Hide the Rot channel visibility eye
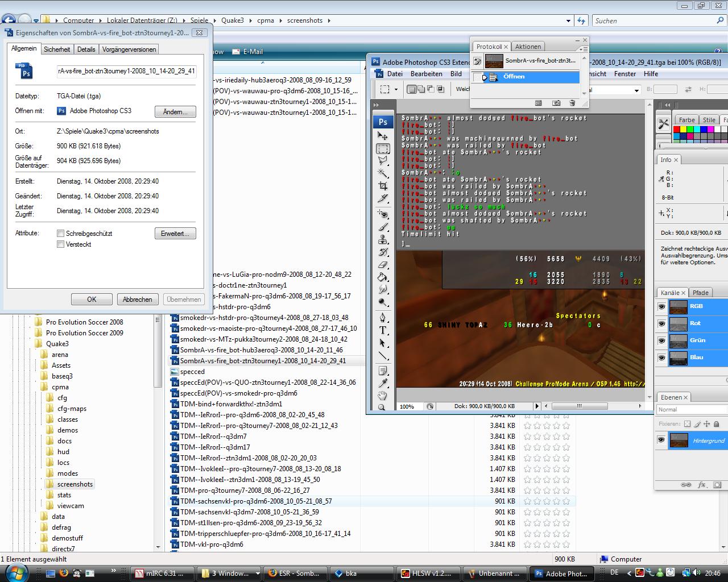728x582 pixels. tap(661, 323)
